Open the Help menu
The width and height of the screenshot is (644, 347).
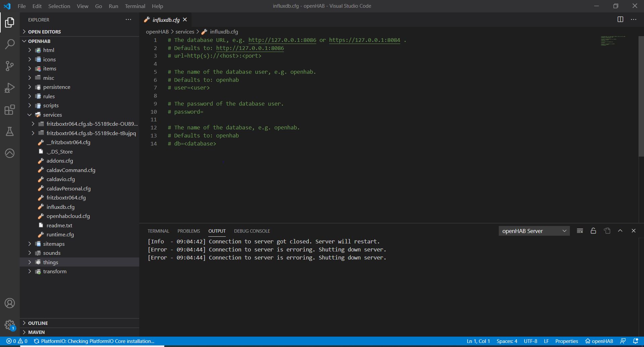pos(157,6)
